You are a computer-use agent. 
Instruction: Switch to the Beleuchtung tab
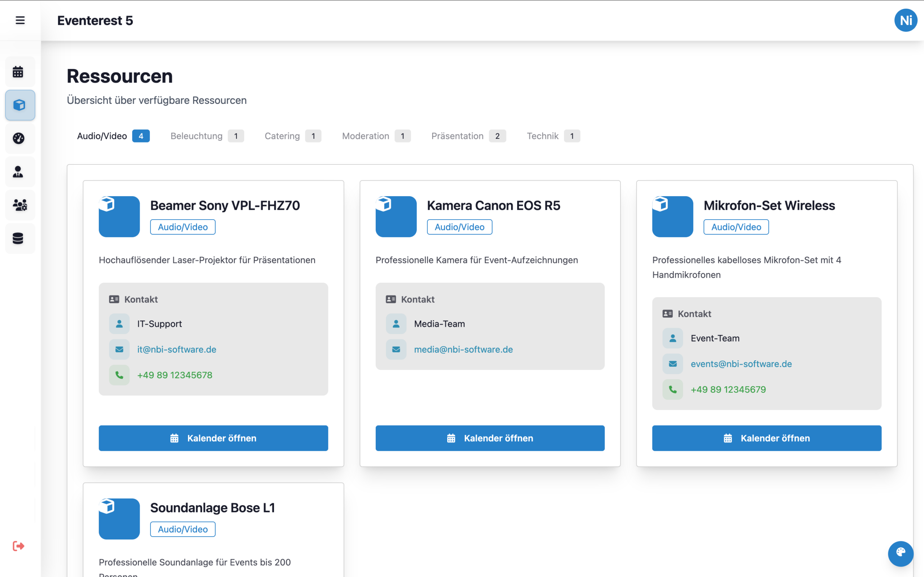click(206, 136)
